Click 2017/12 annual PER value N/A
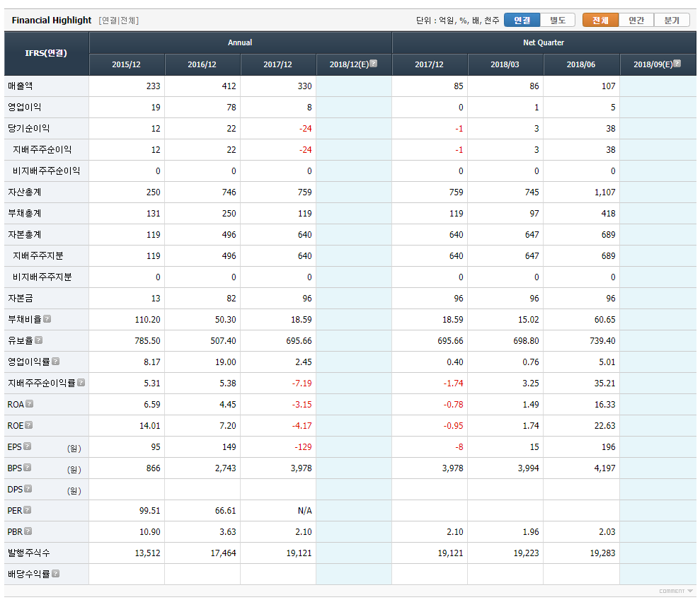 (305, 510)
